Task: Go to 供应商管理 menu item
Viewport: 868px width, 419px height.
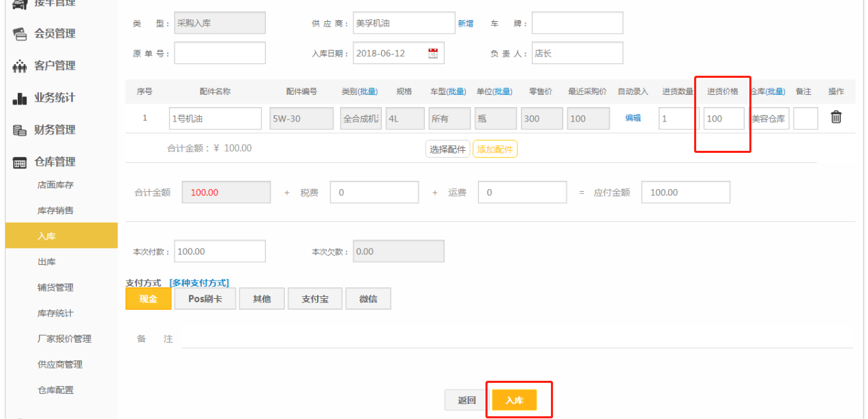Action: [x=60, y=364]
